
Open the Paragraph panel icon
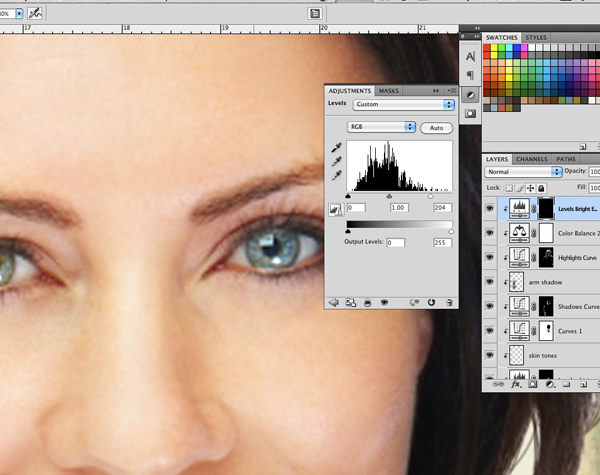tap(470, 75)
